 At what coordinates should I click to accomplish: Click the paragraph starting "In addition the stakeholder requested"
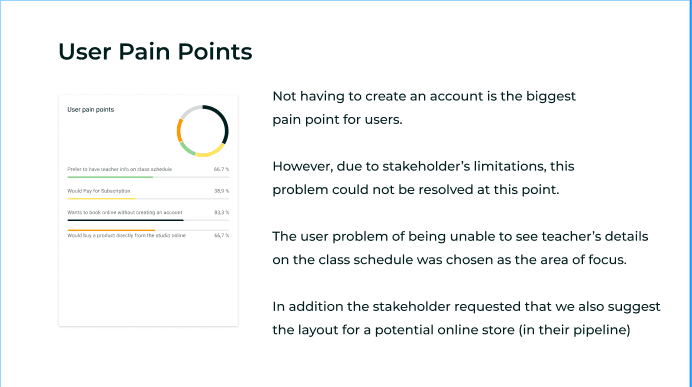466,318
